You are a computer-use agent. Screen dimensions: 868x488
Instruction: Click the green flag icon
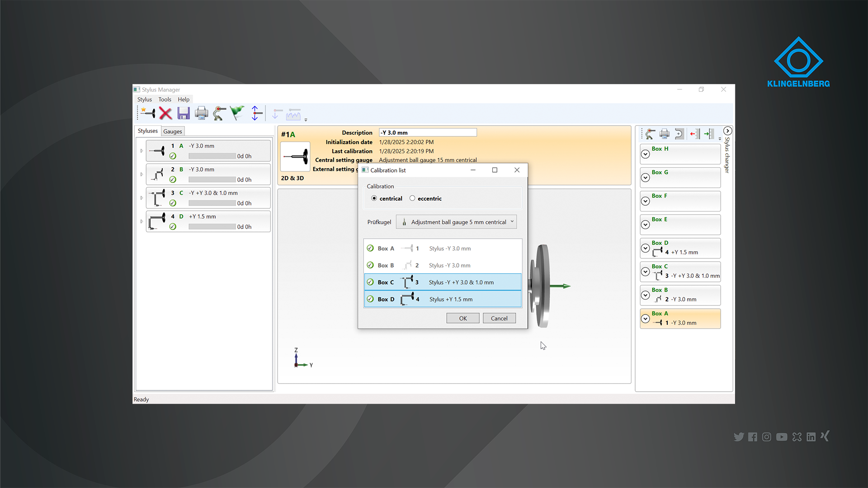[237, 113]
